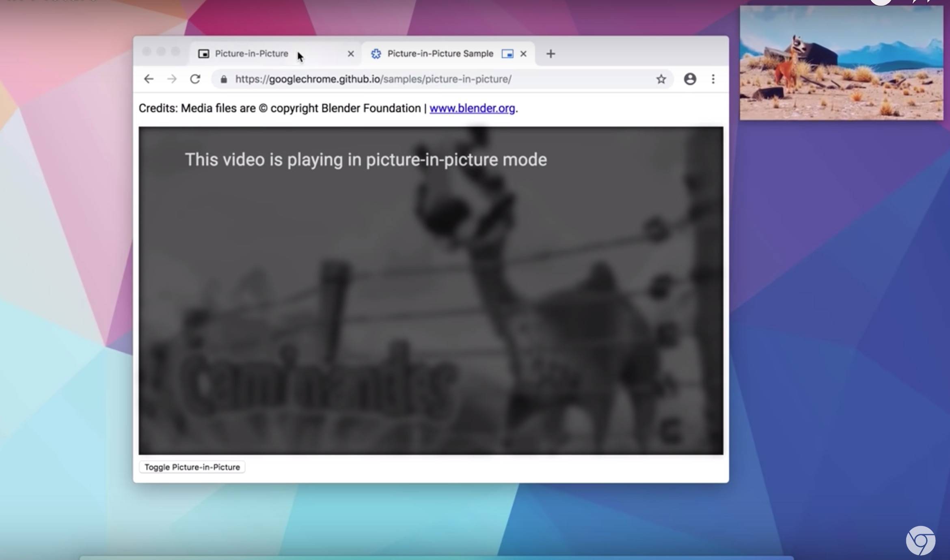Image resolution: width=950 pixels, height=560 pixels.
Task: Switch to the Picture-in-Picture tab
Action: point(251,54)
